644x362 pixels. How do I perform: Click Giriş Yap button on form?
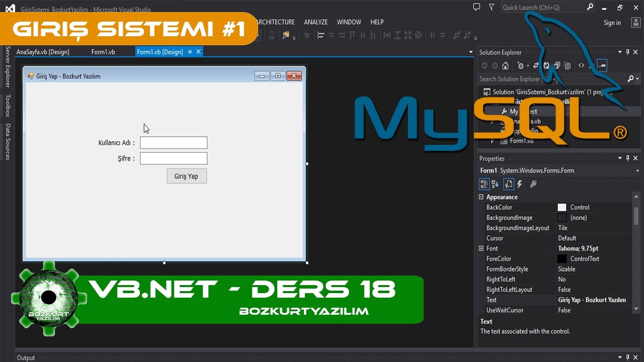click(x=187, y=176)
